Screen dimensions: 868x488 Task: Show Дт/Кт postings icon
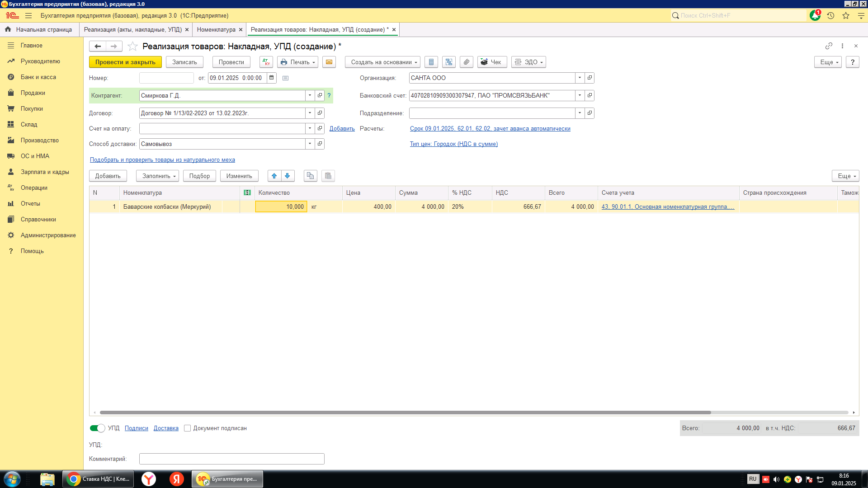click(266, 62)
